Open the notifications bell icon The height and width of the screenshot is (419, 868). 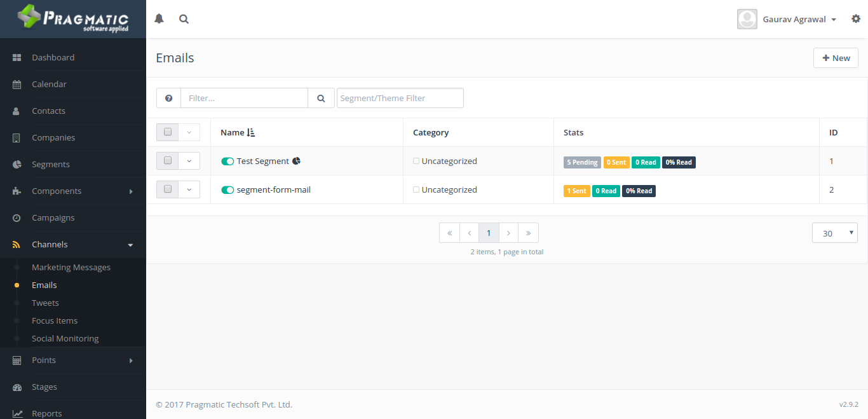coord(159,19)
